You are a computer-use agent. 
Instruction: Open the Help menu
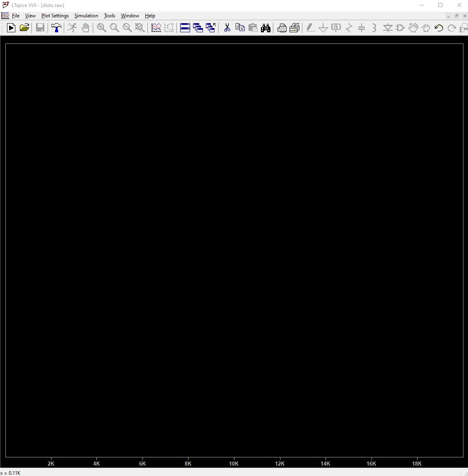(150, 15)
